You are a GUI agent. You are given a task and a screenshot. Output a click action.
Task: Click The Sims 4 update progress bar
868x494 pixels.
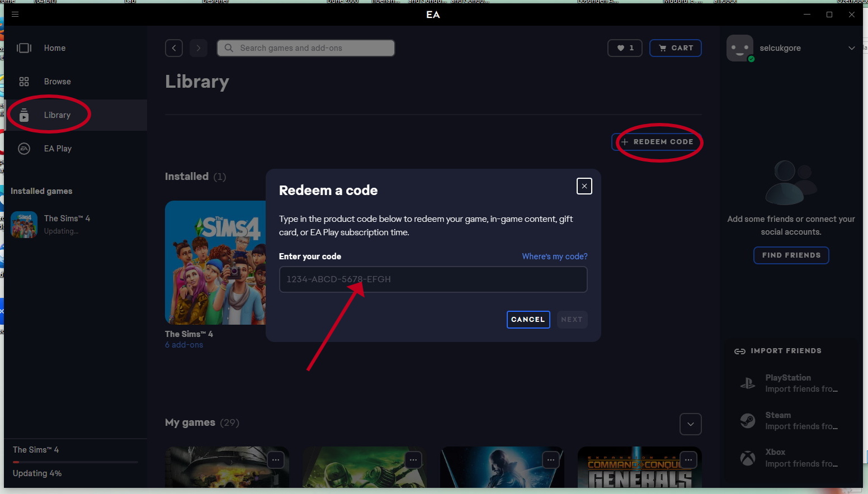(x=76, y=462)
